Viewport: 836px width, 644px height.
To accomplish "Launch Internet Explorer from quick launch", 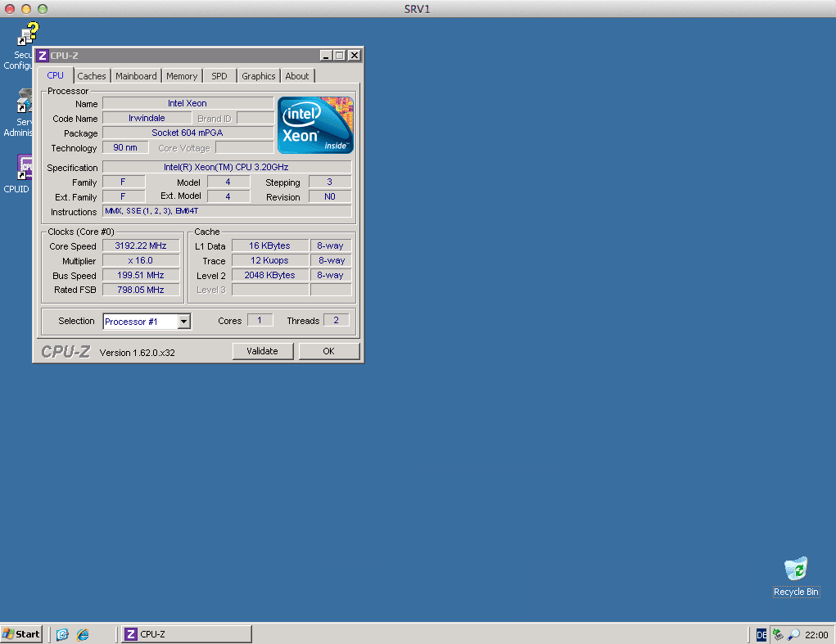I will coord(83,634).
